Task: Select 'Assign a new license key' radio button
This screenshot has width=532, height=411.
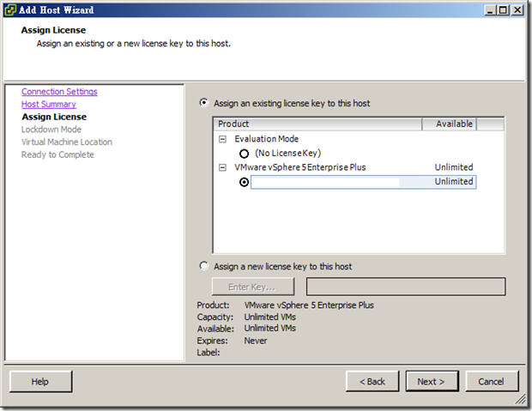Action: point(203,266)
